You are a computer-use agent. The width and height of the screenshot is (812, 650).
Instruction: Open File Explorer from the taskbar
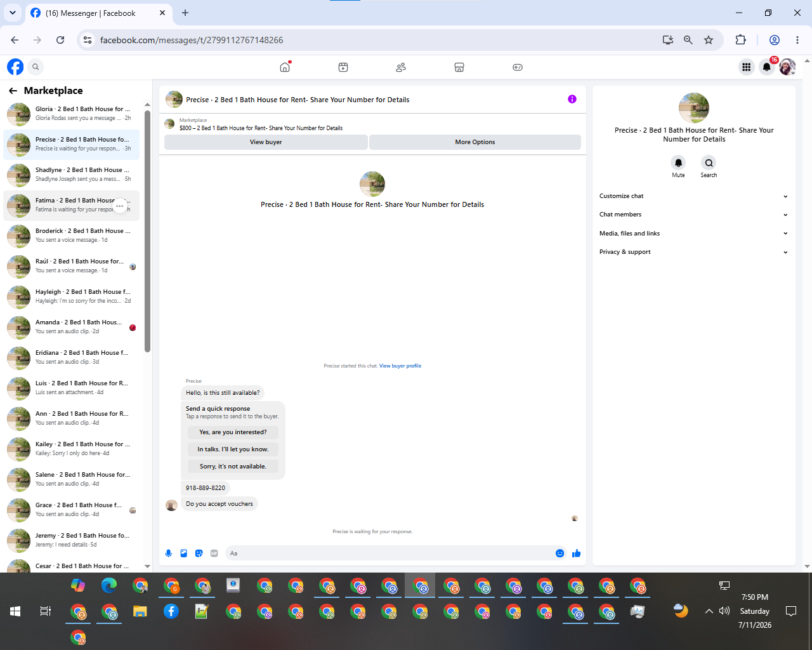click(140, 611)
